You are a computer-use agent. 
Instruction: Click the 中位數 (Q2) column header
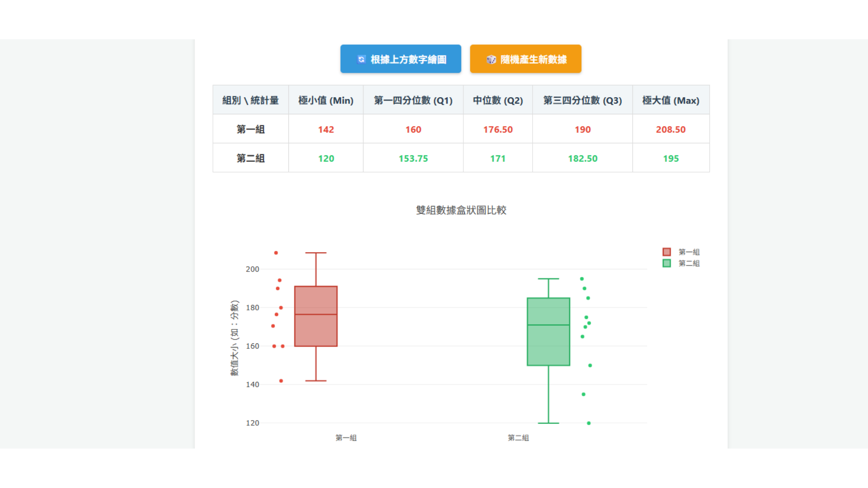pyautogui.click(x=498, y=100)
